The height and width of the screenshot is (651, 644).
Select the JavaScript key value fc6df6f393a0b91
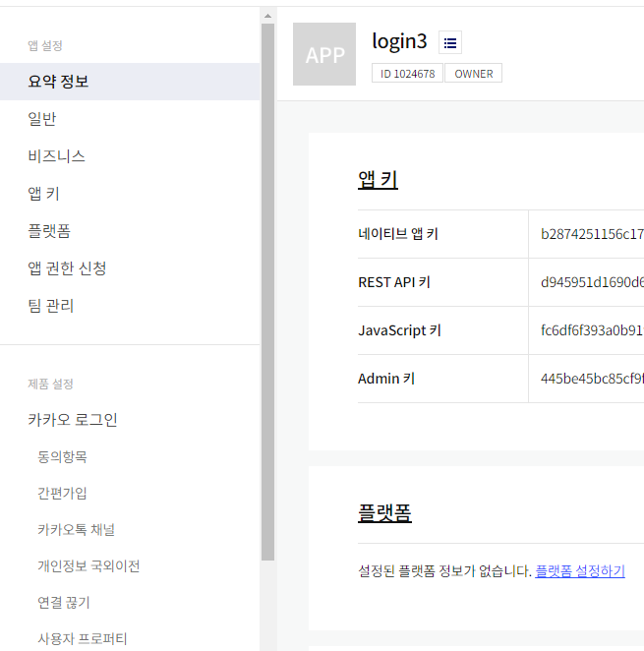pos(592,330)
